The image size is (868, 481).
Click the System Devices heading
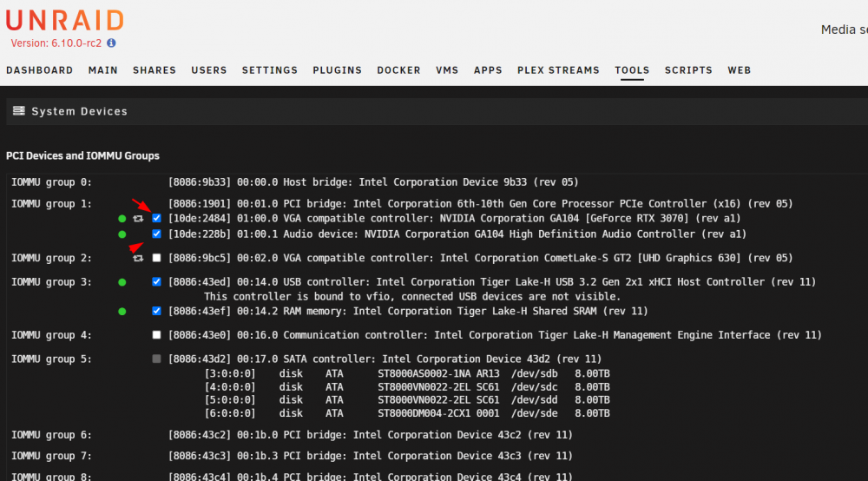[79, 111]
